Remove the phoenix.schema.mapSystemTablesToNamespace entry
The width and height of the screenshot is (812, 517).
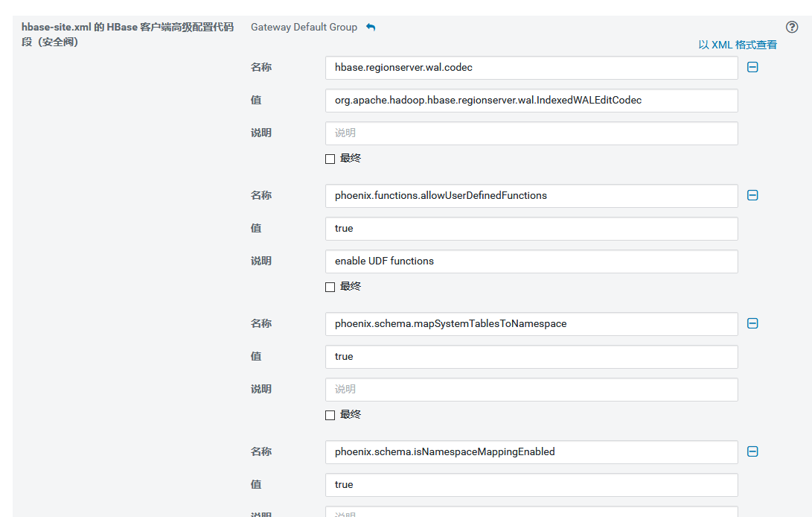(752, 323)
